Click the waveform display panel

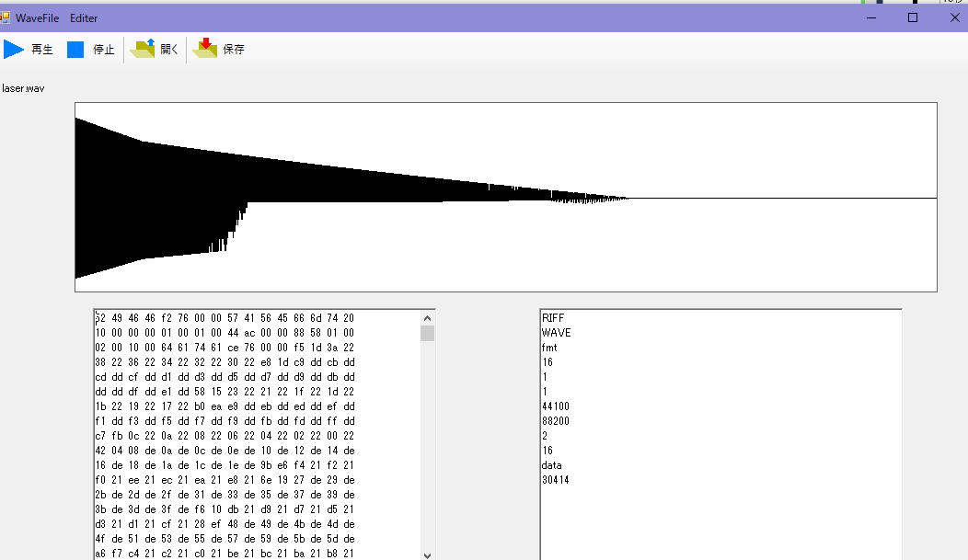(x=505, y=197)
